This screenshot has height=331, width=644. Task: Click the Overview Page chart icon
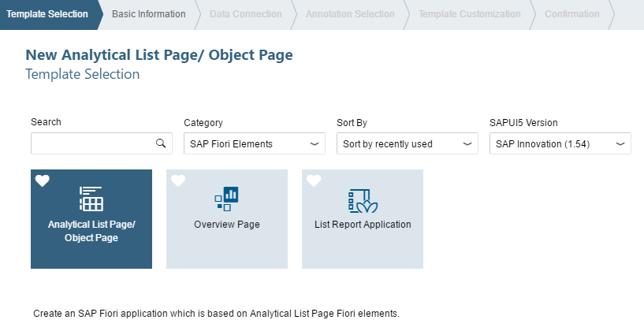[227, 199]
